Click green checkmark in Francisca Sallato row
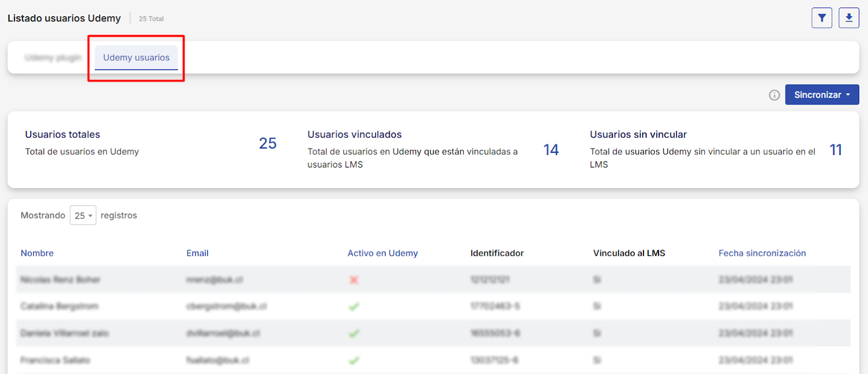This screenshot has height=374, width=868. tap(354, 360)
